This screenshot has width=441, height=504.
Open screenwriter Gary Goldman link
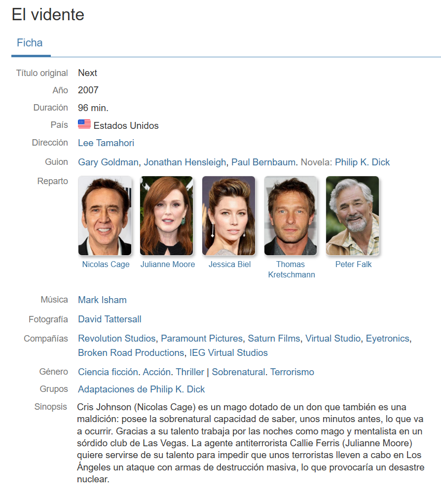tap(108, 162)
